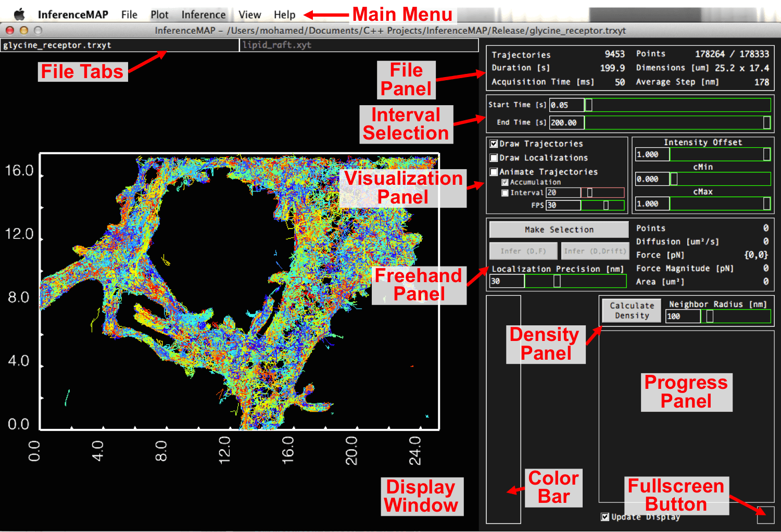781x532 pixels.
Task: Open the View menu
Action: point(249,15)
